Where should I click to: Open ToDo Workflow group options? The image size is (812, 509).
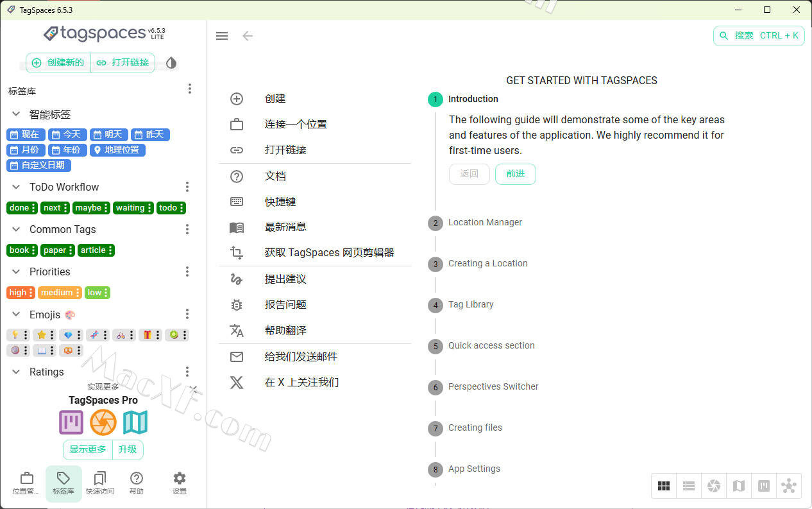pyautogui.click(x=187, y=187)
